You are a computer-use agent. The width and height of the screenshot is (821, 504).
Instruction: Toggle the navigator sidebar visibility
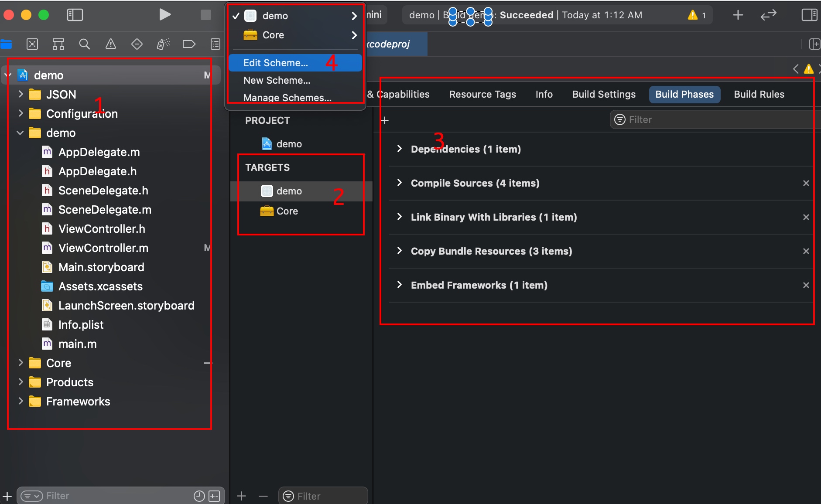click(75, 15)
